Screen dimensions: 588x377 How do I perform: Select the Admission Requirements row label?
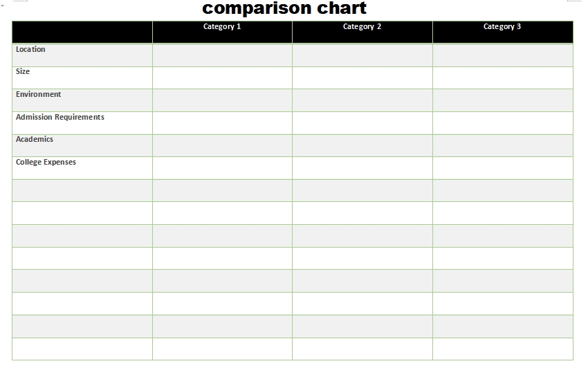click(x=60, y=118)
